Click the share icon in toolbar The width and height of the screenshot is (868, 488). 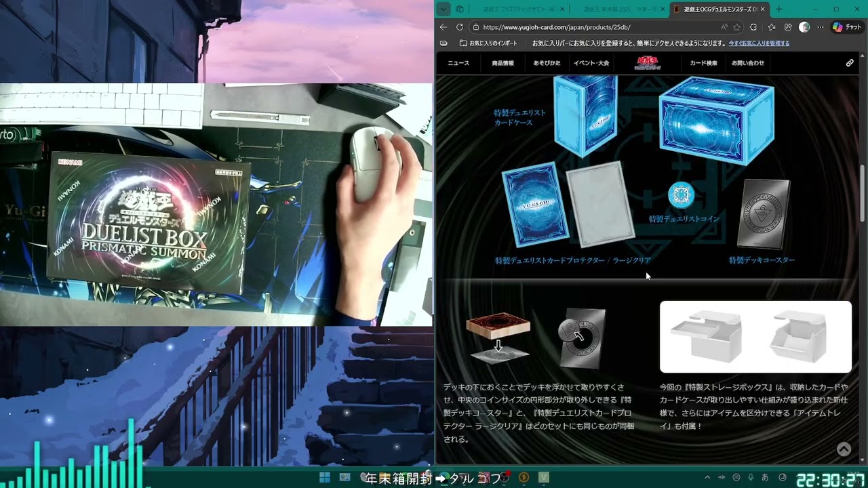click(788, 27)
